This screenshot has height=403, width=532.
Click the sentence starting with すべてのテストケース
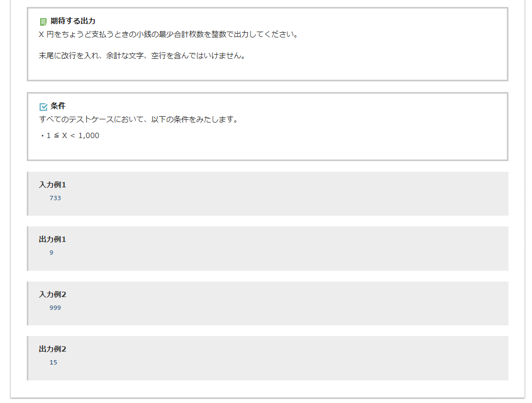[139, 119]
